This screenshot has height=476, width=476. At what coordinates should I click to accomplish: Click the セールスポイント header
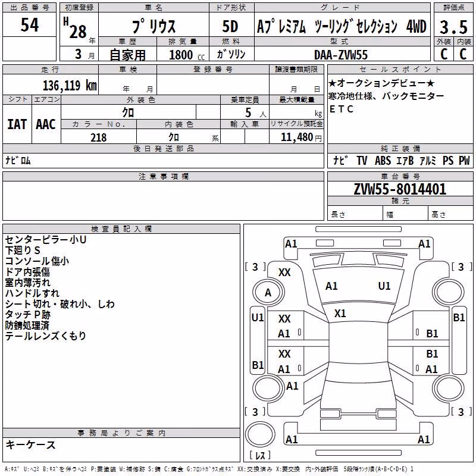pyautogui.click(x=400, y=70)
